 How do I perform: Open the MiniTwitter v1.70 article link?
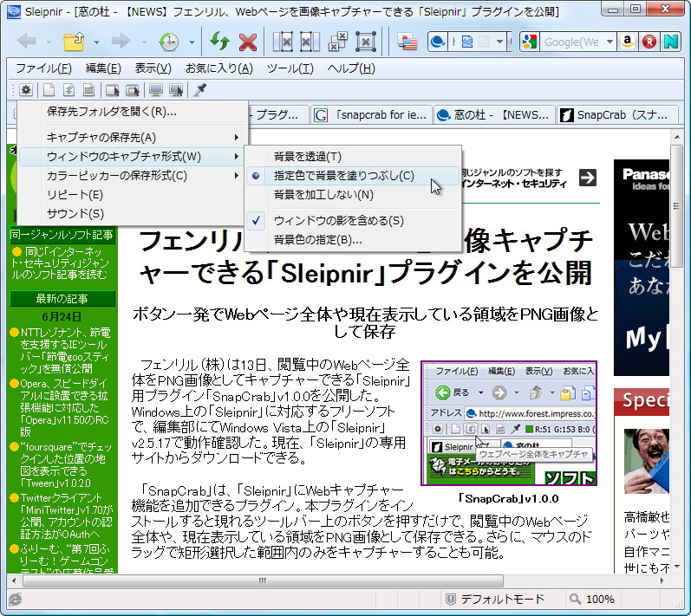66,516
